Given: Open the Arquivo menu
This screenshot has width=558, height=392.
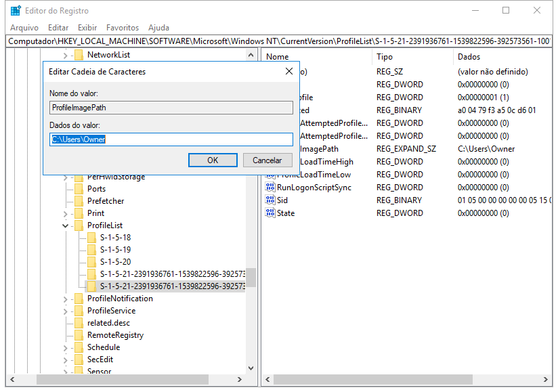Looking at the screenshot, I should (x=24, y=28).
